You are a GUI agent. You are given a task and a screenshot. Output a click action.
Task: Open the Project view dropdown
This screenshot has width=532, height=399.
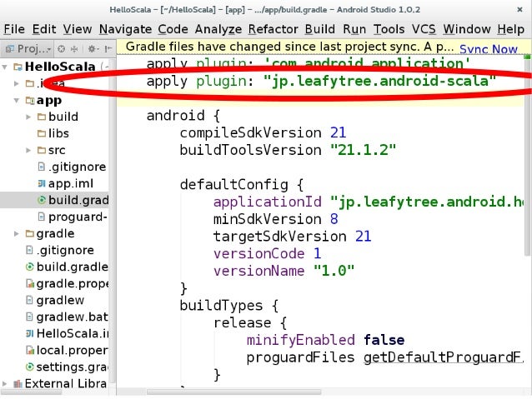click(28, 49)
